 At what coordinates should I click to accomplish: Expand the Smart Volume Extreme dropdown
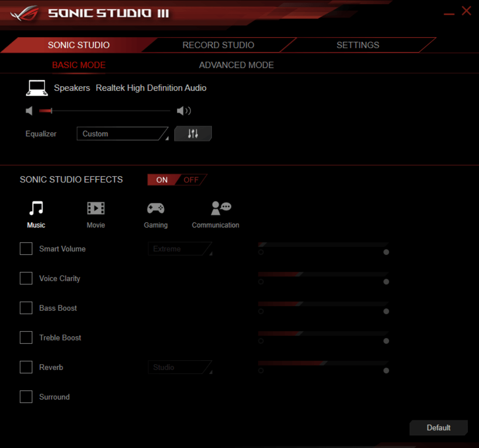click(180, 249)
